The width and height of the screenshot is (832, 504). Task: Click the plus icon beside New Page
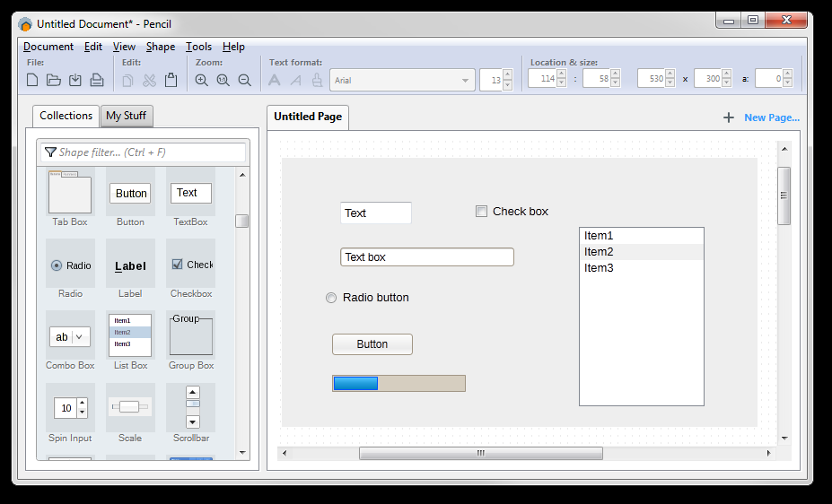tap(729, 117)
